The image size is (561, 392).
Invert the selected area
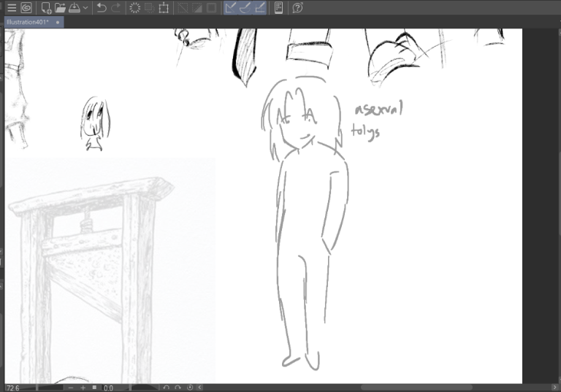point(197,7)
